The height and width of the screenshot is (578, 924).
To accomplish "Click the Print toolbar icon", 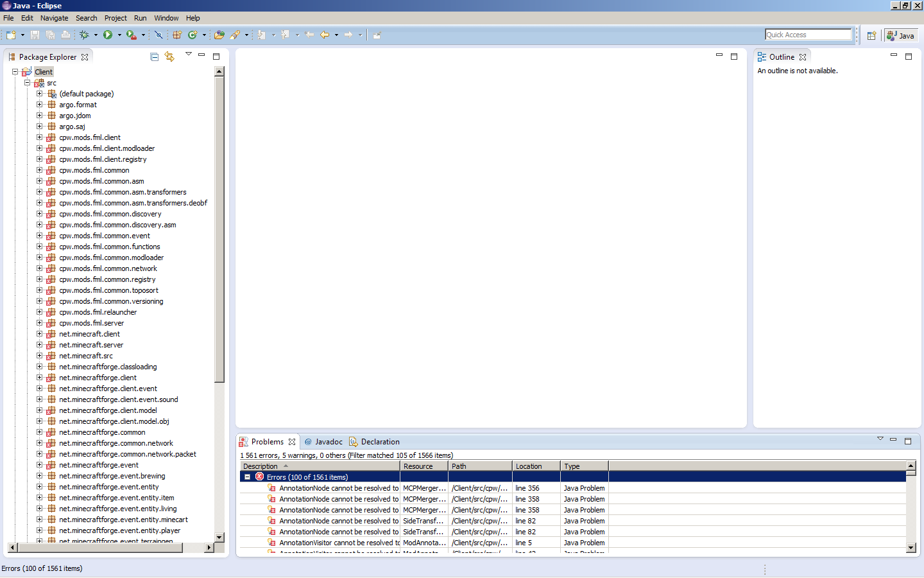I will 65,35.
